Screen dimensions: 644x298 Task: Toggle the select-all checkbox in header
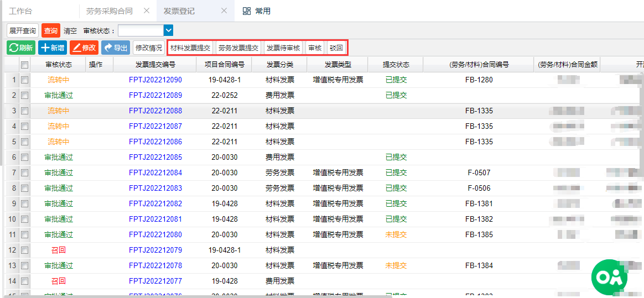(24, 65)
